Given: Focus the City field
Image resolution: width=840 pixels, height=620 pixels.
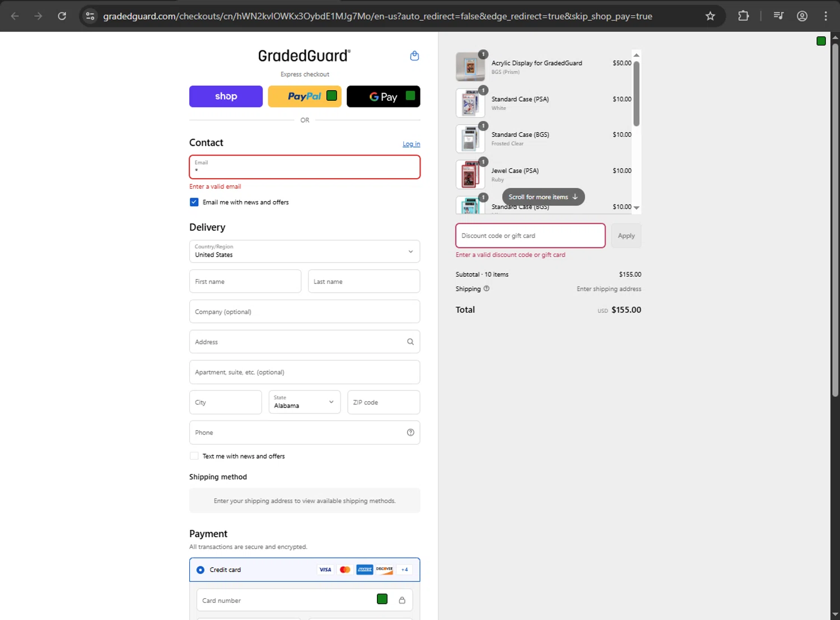Looking at the screenshot, I should (x=225, y=402).
